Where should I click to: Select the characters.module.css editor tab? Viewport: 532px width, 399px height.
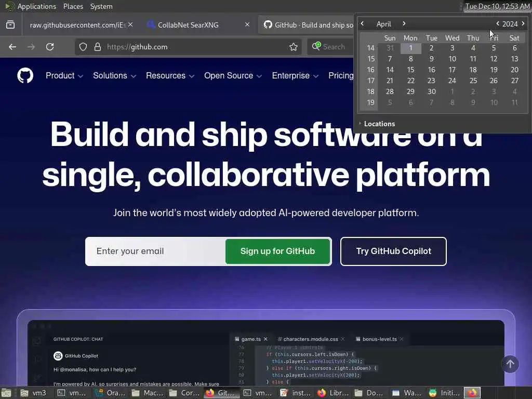pyautogui.click(x=311, y=339)
